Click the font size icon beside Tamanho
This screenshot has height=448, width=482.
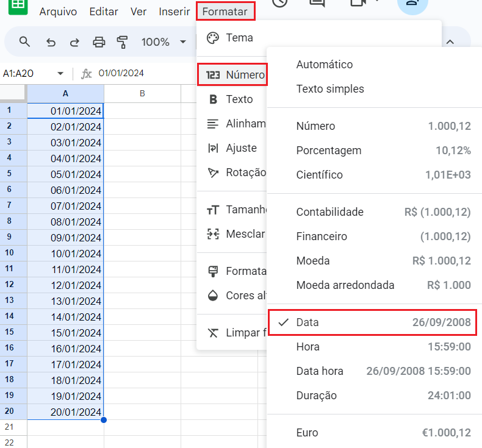coord(213,210)
